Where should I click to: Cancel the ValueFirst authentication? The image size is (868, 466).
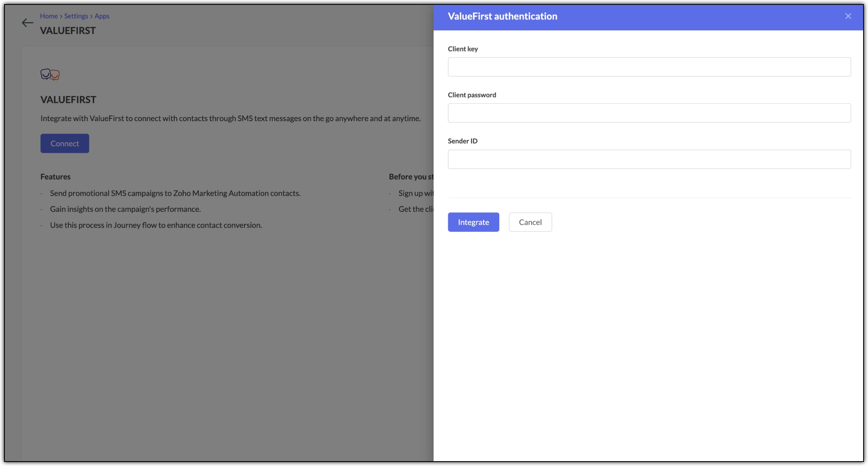tap(530, 222)
